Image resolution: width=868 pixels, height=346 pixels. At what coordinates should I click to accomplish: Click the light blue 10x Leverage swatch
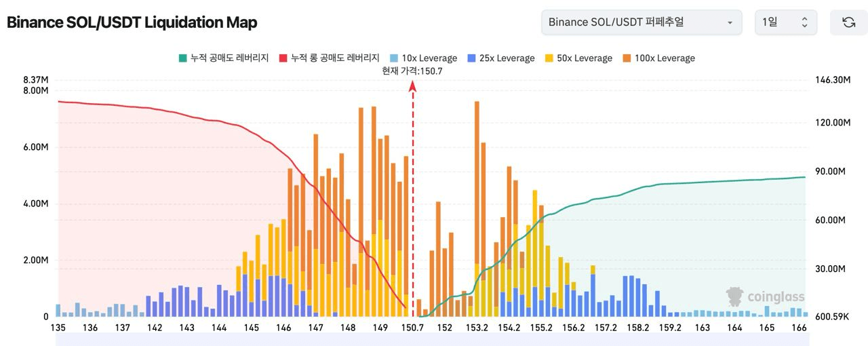395,58
